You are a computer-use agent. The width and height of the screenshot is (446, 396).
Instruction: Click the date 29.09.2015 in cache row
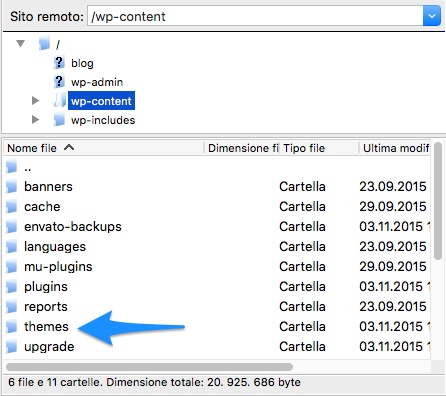click(x=393, y=206)
